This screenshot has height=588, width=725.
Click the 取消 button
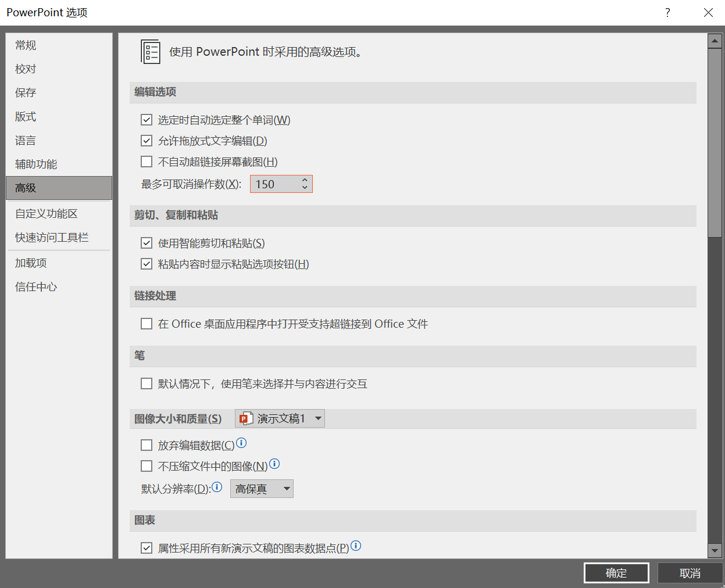690,573
